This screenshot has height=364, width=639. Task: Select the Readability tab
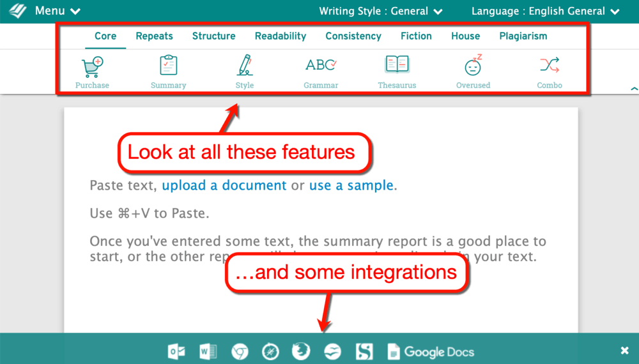pyautogui.click(x=281, y=36)
